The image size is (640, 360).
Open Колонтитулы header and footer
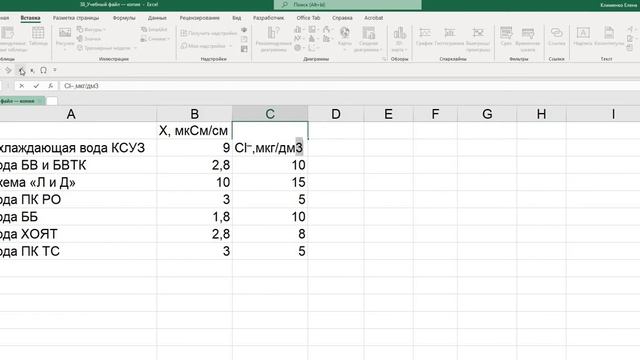(609, 36)
